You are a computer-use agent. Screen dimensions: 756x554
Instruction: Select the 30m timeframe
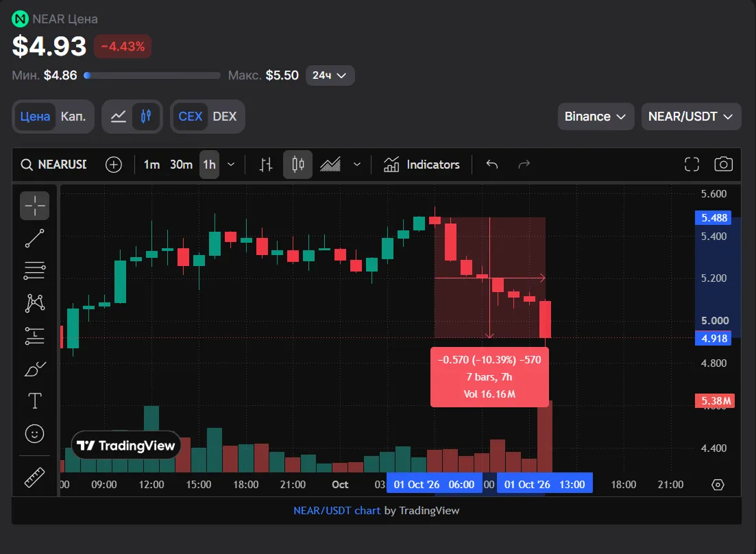point(181,165)
